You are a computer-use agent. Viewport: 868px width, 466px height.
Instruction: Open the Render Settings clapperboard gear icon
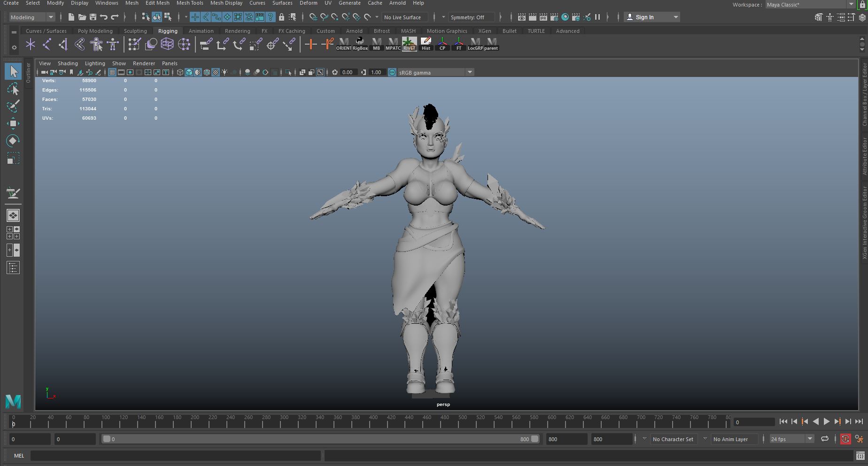tap(554, 17)
